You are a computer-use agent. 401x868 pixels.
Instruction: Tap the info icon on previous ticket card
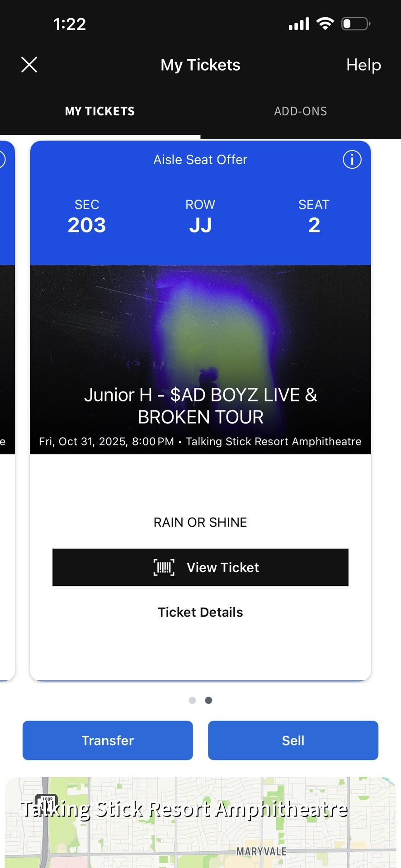[x=2, y=159]
